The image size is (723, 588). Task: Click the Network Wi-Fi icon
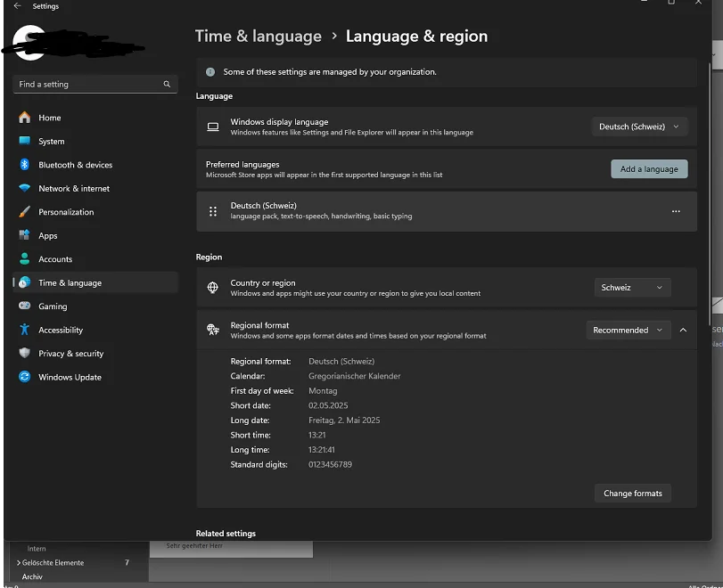click(25, 188)
